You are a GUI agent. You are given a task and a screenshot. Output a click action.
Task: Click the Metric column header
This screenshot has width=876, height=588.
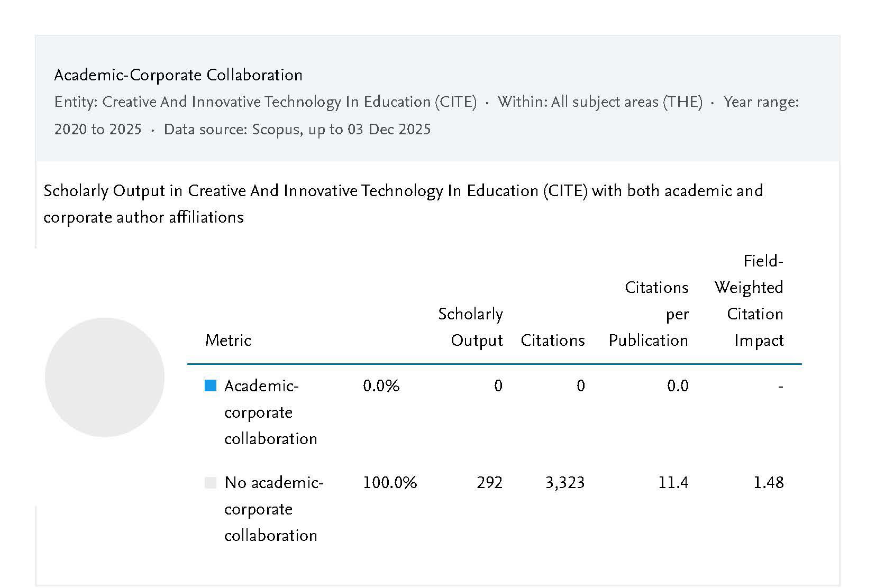coord(228,341)
